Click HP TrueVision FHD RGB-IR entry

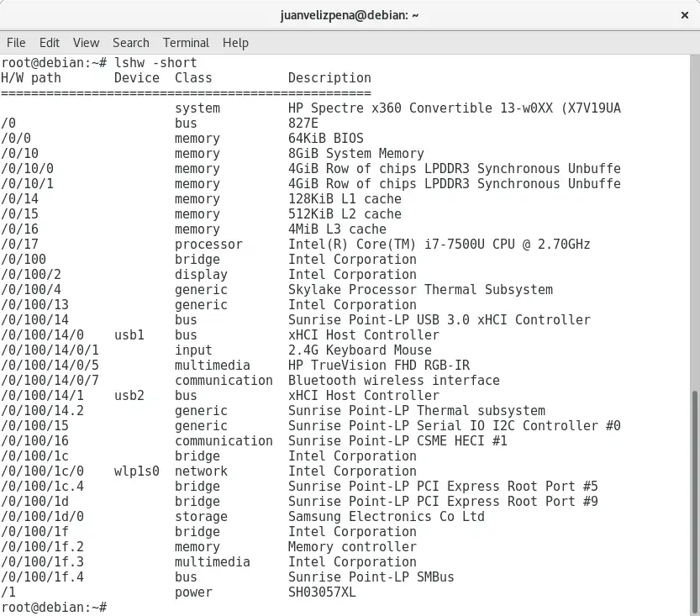[379, 366]
